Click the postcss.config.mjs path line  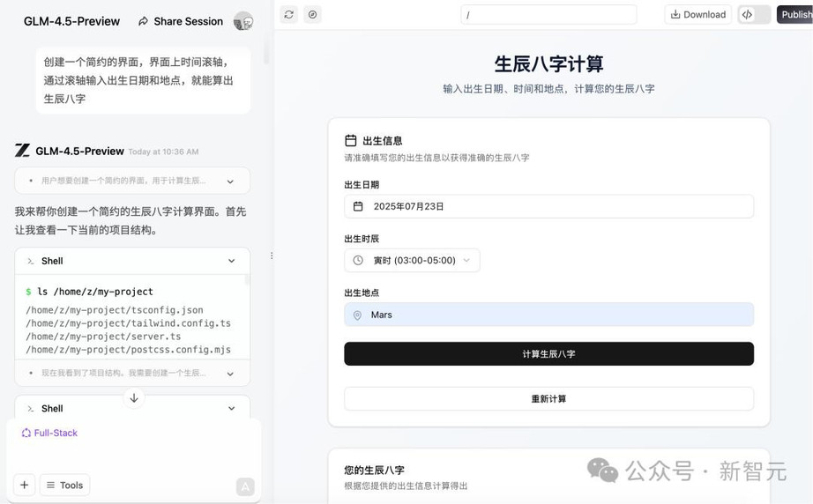click(129, 350)
